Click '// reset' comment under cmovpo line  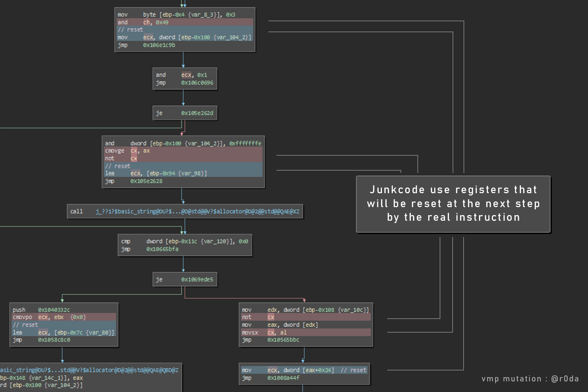[25, 325]
